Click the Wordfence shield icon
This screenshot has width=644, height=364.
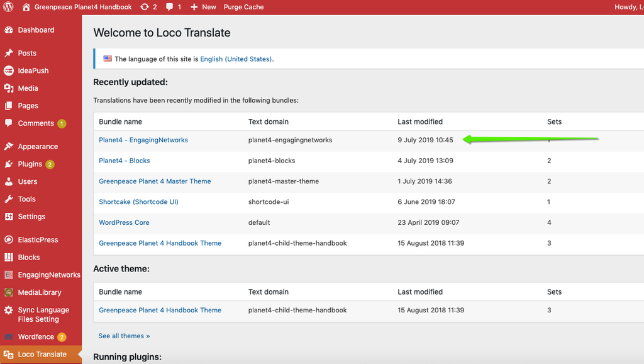[x=9, y=337]
